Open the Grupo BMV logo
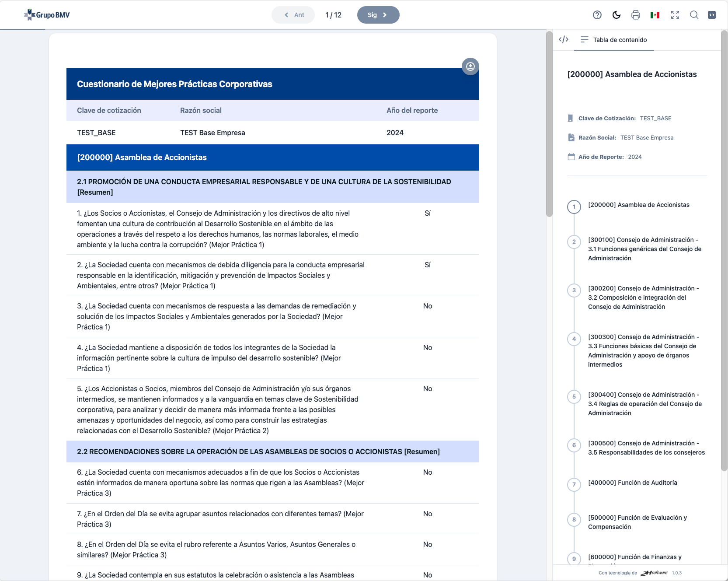 coord(47,14)
